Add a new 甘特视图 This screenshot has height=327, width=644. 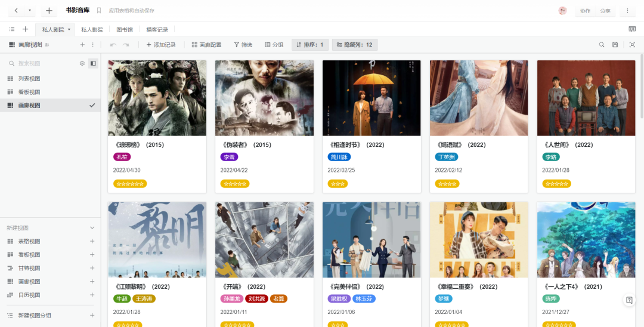(92, 269)
